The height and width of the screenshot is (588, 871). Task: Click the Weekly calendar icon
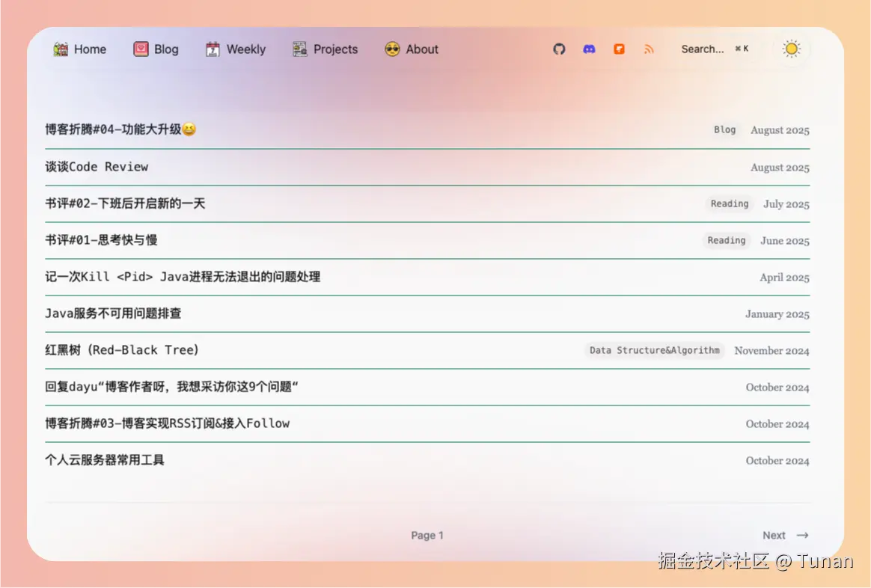coord(213,49)
